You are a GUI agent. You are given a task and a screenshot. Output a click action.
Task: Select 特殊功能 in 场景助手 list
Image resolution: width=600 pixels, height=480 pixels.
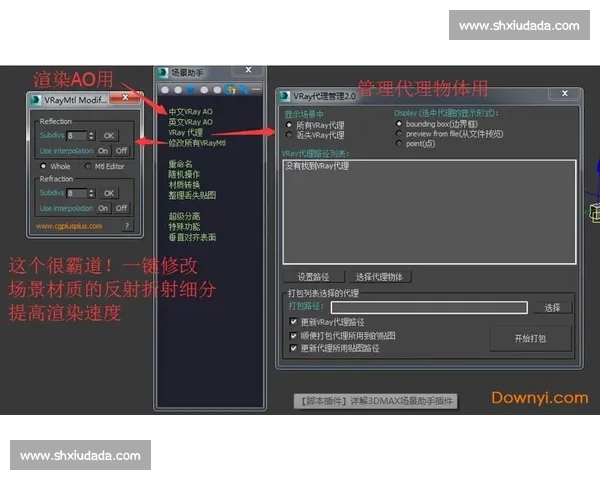184,227
